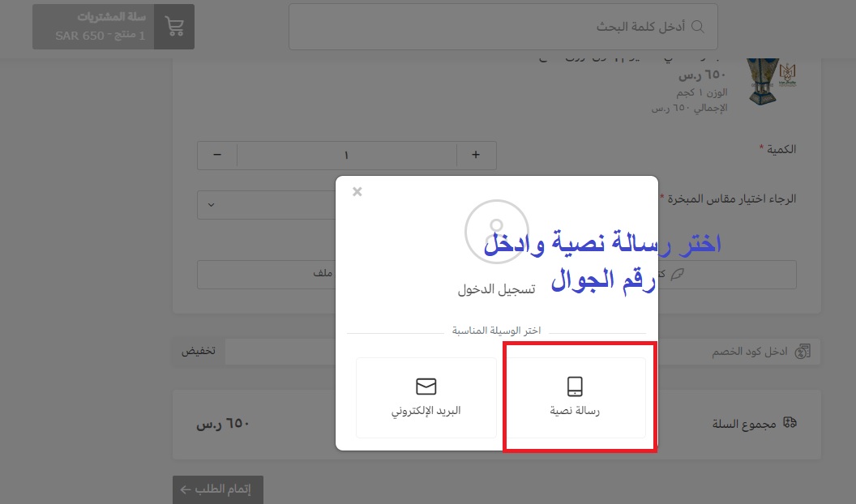Choose the SMS (رسالة نصية) login option
The height and width of the screenshot is (504, 856).
(x=575, y=397)
